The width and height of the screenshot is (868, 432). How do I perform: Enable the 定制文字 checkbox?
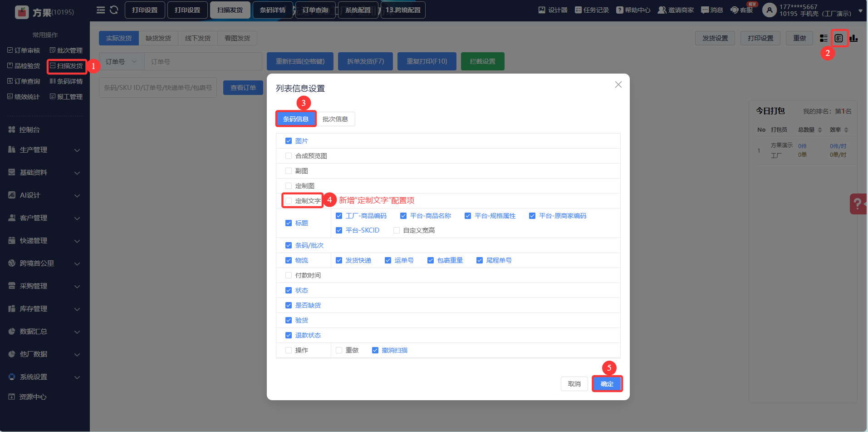coord(289,201)
